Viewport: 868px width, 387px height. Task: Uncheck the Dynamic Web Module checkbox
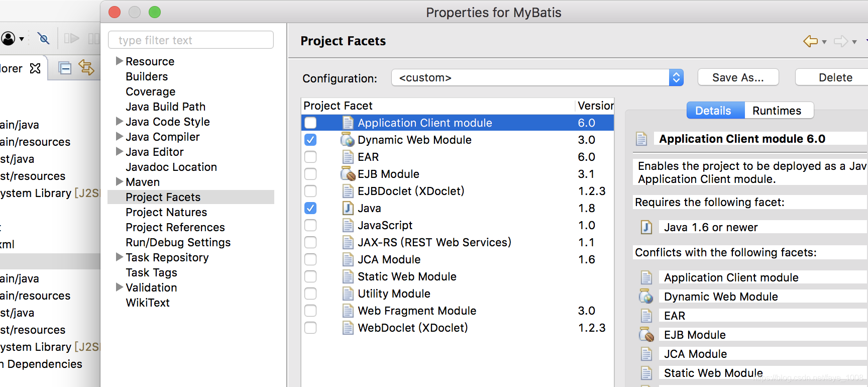[x=310, y=140]
